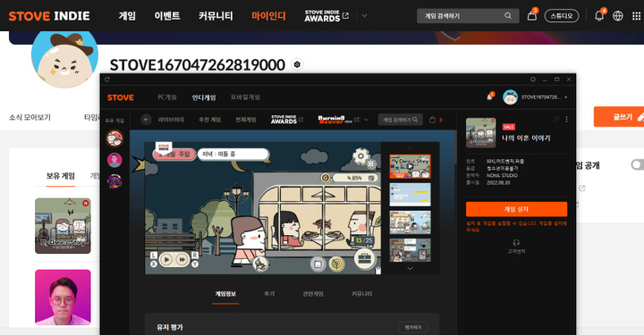Select the 관련게임 tab
644x335 pixels.
pos(313,294)
